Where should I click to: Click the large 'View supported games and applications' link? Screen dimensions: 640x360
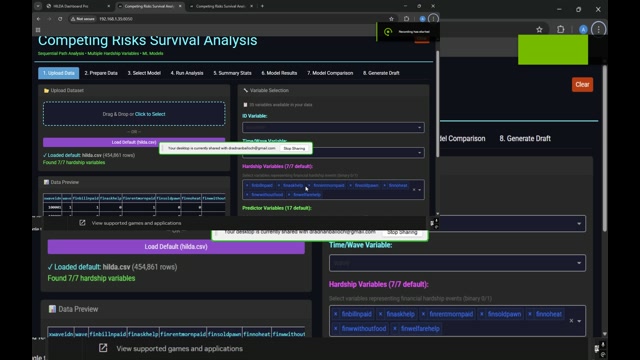(x=180, y=349)
